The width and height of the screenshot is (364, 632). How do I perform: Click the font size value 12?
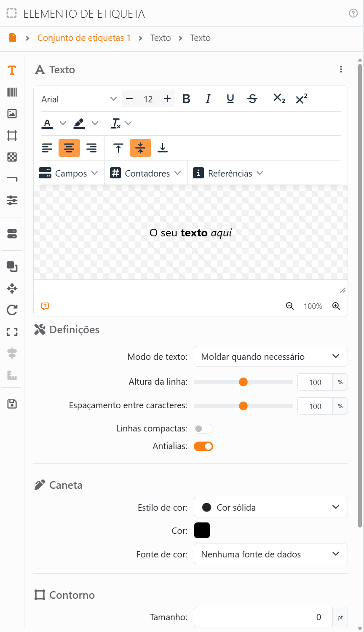148,99
